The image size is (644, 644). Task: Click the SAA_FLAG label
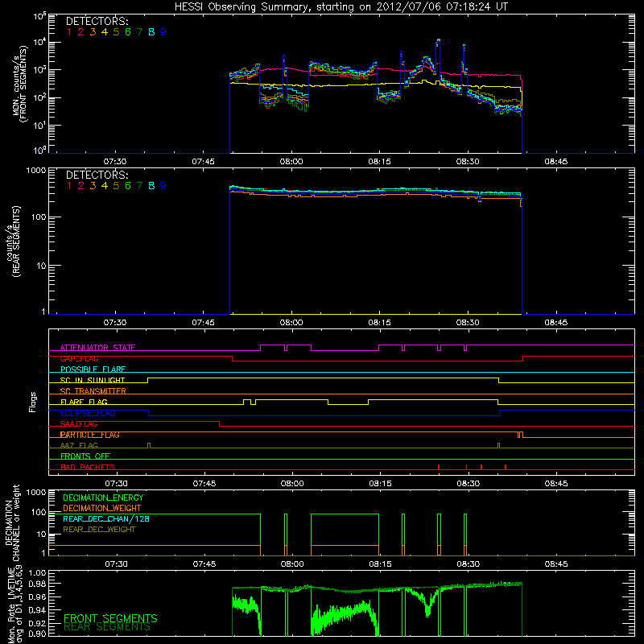[x=79, y=424]
